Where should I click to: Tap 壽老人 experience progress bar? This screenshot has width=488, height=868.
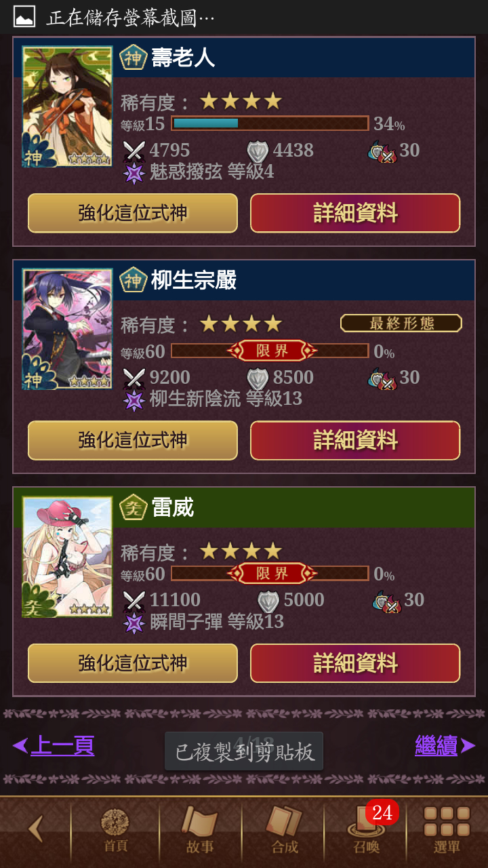pos(270,123)
